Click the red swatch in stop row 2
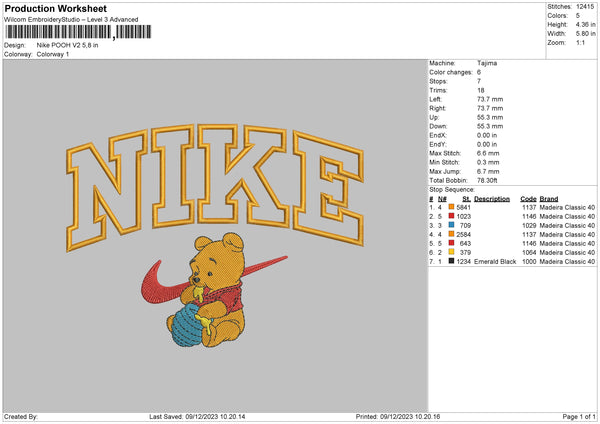Screen dimensions: 600x424 (x=452, y=216)
